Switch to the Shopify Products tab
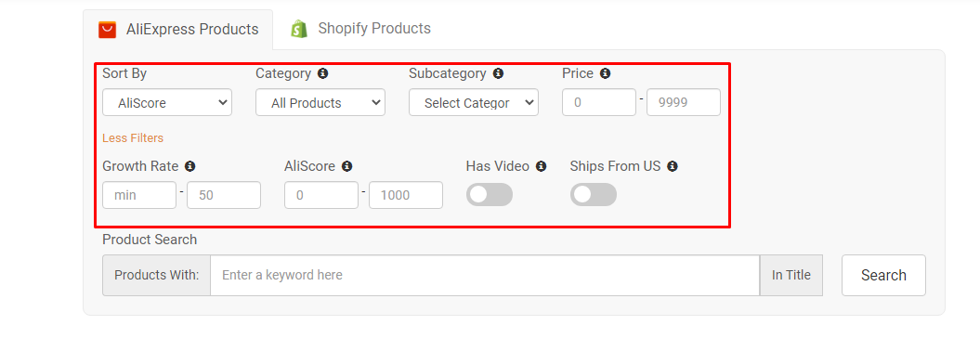 (x=360, y=29)
